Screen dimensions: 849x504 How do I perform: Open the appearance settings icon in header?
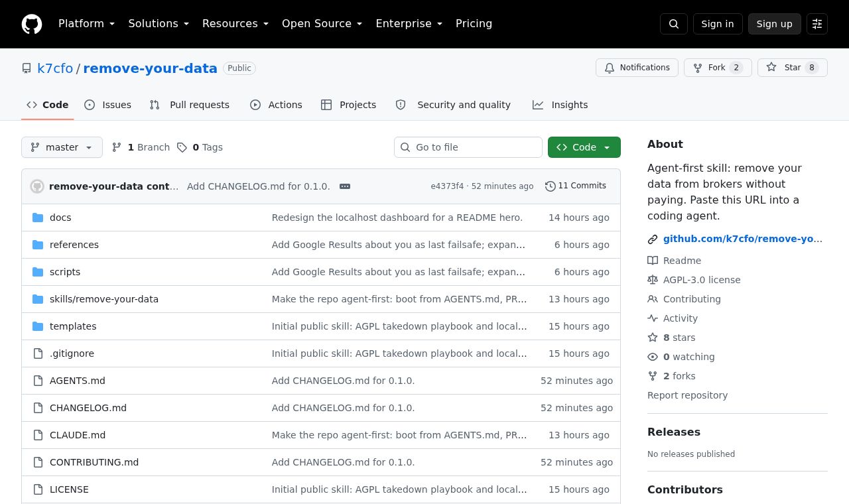tap(817, 24)
